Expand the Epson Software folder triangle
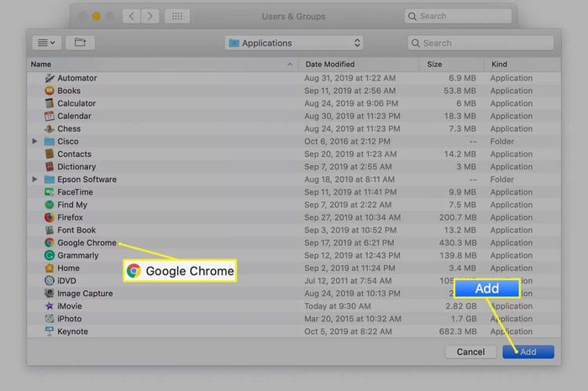Screen dimensions: 588x391 (34, 180)
